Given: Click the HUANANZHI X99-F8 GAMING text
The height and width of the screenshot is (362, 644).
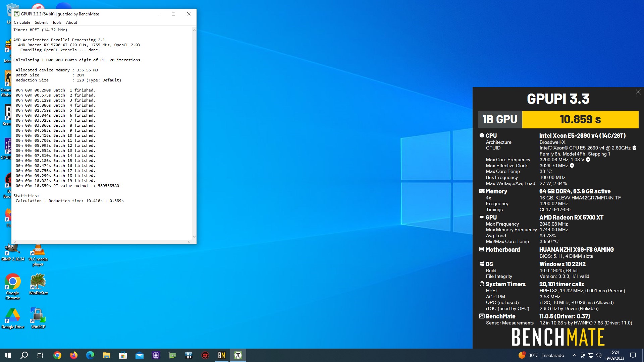Looking at the screenshot, I should [576, 250].
